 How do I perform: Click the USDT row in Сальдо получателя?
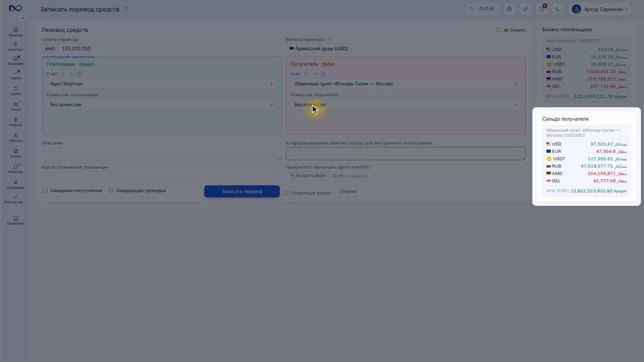coord(586,159)
